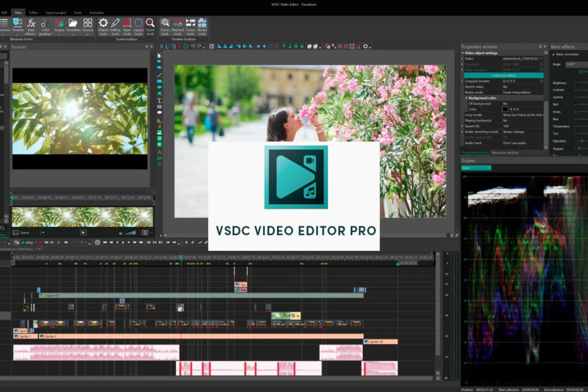
Task: Play the clip in Sources panel
Action: coord(83,233)
